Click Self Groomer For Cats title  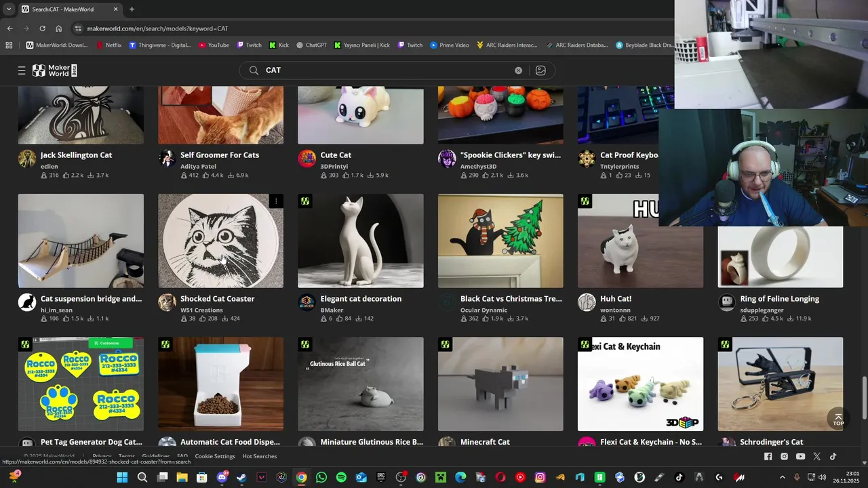(x=220, y=155)
